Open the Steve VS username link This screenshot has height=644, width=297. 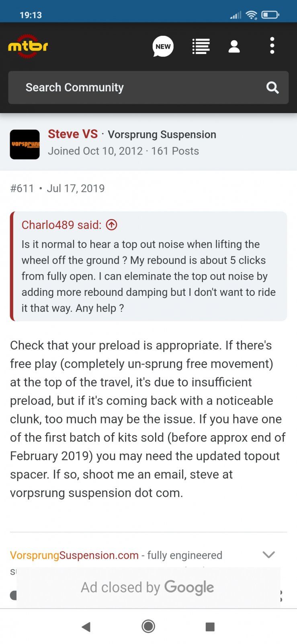tap(73, 134)
